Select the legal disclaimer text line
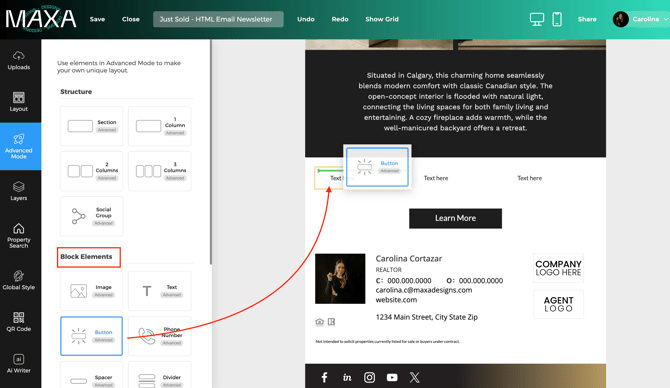This screenshot has height=388, width=670. tap(388, 342)
